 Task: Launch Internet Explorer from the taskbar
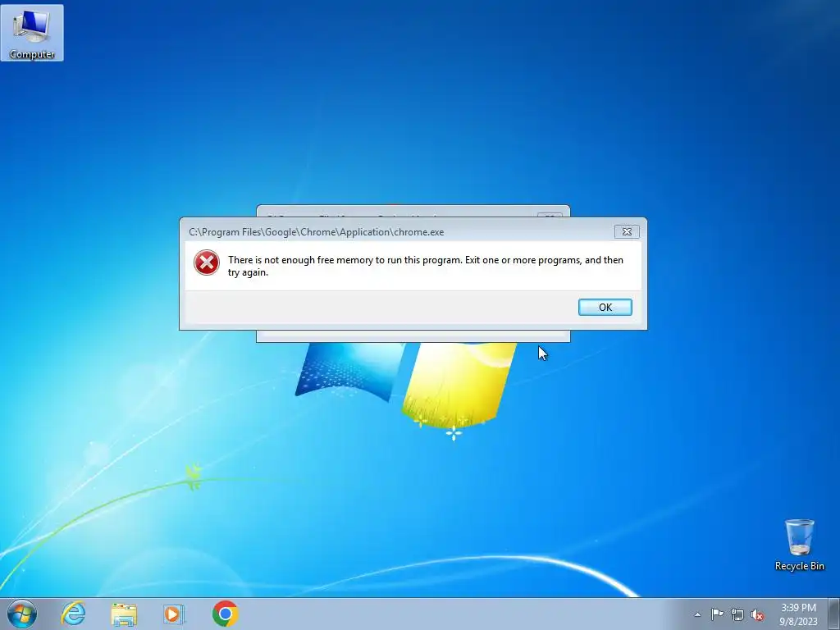click(x=73, y=614)
